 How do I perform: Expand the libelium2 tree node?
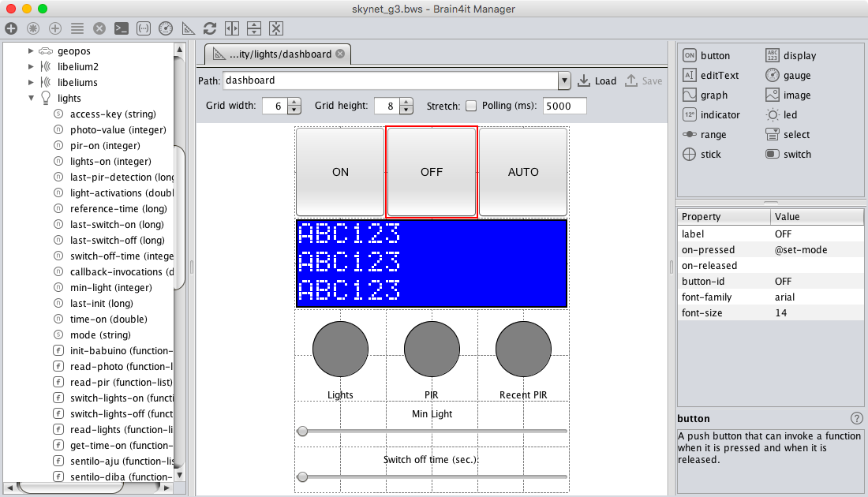coord(31,66)
